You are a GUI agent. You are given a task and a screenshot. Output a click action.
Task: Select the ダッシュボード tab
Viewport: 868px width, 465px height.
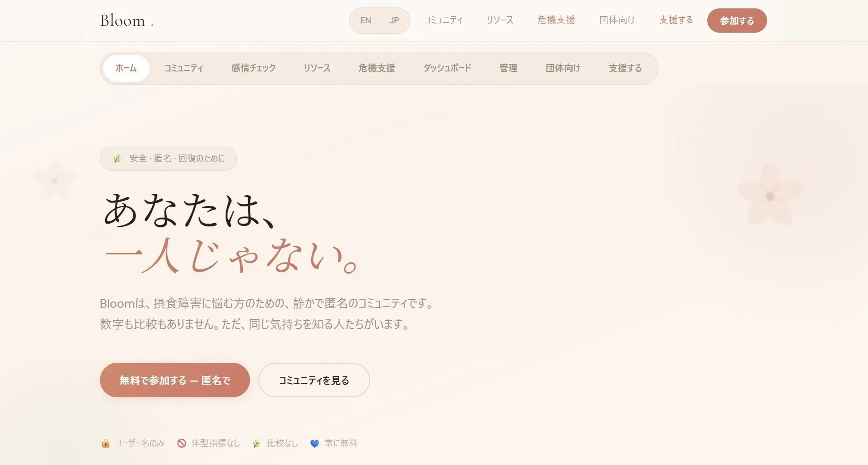pyautogui.click(x=447, y=68)
